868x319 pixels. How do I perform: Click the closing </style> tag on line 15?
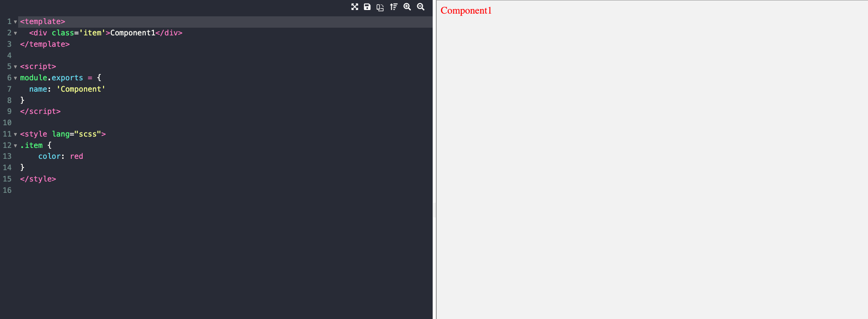pos(38,179)
